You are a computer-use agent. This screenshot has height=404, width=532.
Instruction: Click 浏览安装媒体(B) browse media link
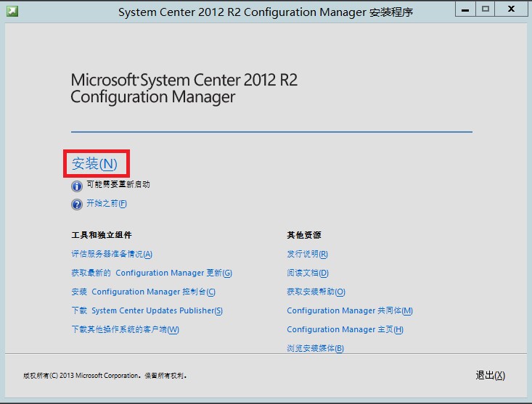316,348
